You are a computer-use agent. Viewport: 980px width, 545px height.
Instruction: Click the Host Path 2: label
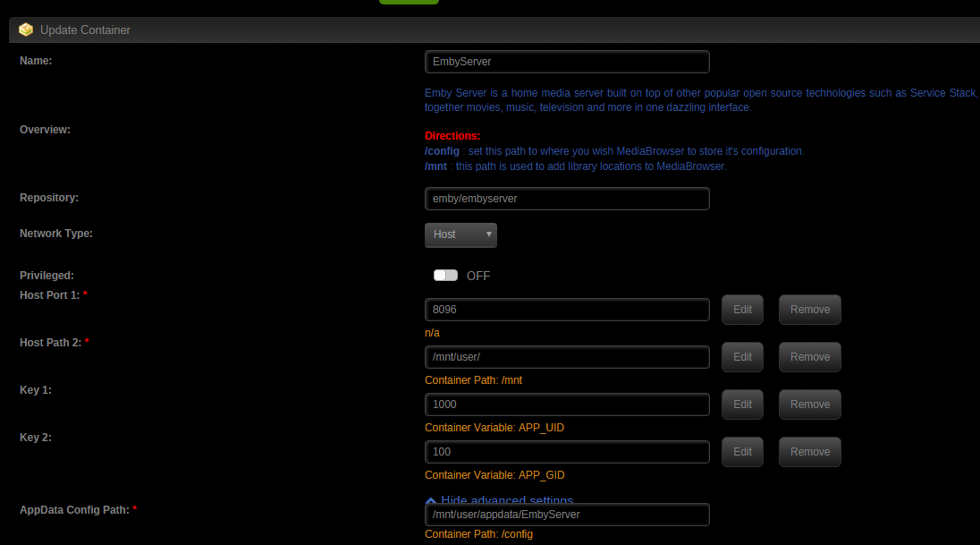point(51,342)
